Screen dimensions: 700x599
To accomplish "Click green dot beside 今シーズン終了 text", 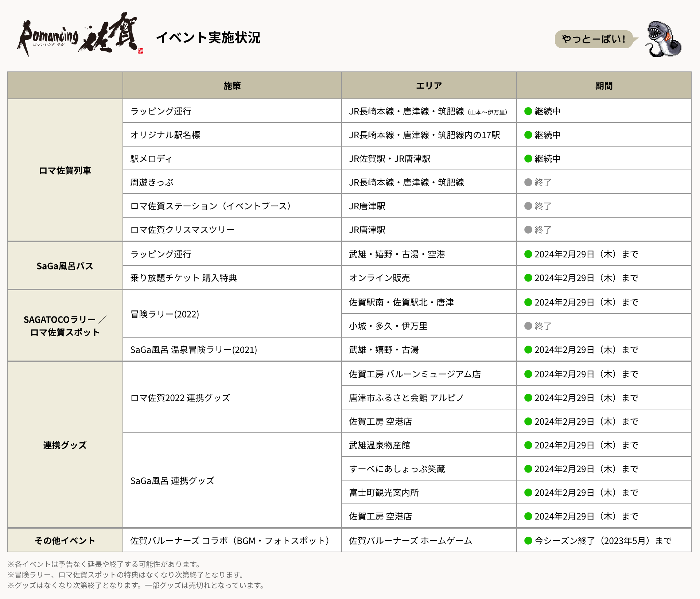I will click(x=528, y=541).
